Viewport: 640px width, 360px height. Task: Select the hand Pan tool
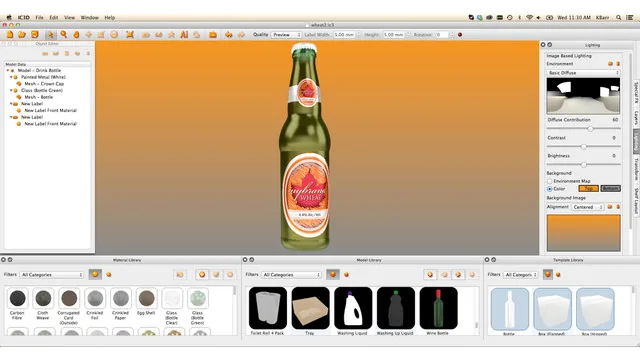click(76, 35)
